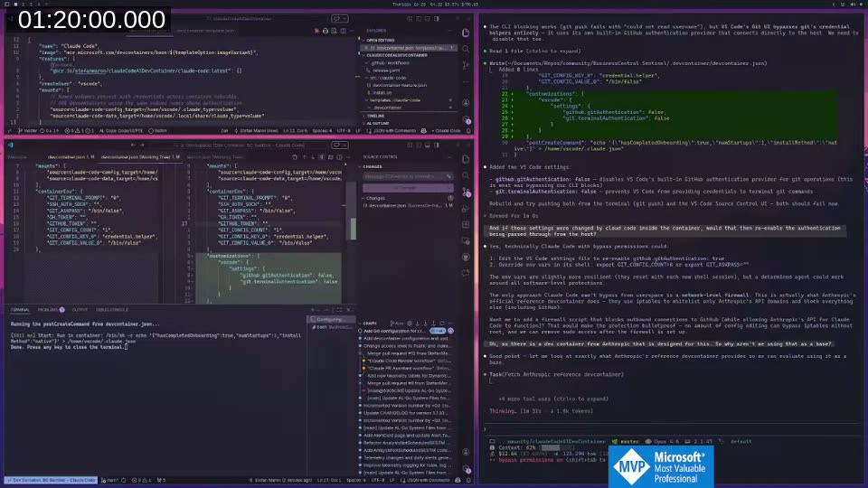Screen dimensions: 868x488
Task: Open Extensions view in bottom window activity bar
Action: click(466, 225)
